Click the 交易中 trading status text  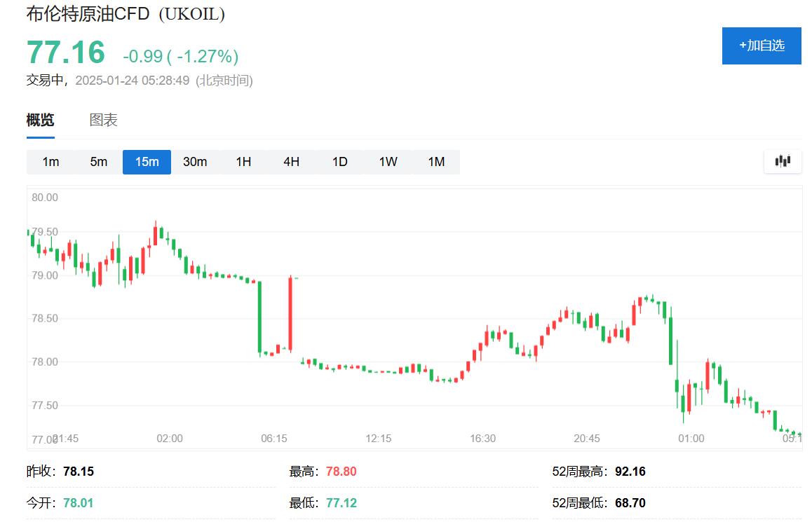coord(45,81)
